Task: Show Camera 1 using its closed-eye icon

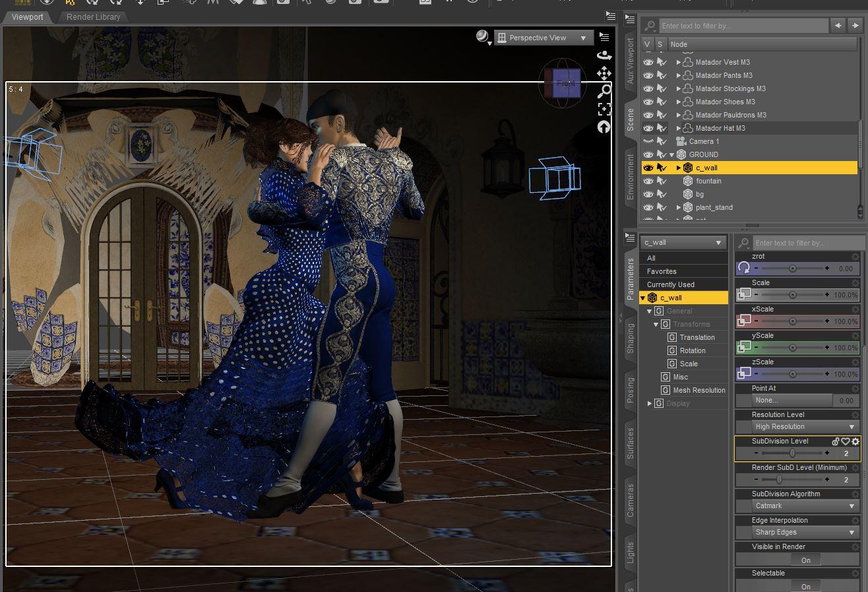Action: (648, 141)
